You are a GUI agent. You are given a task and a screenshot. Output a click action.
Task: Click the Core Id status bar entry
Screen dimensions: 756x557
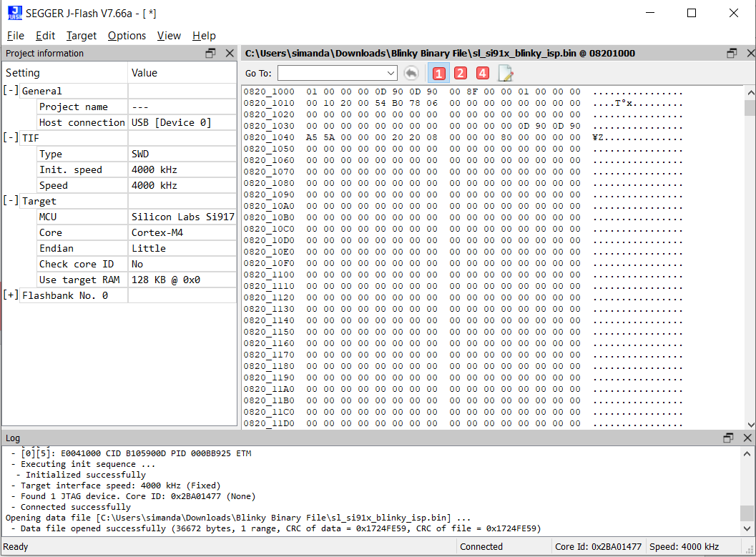click(x=598, y=546)
